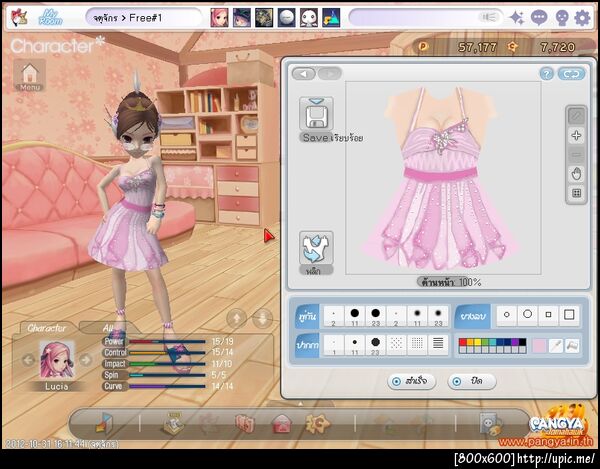The image size is (600, 469).
Task: Switch to the Character tab
Action: point(47,328)
